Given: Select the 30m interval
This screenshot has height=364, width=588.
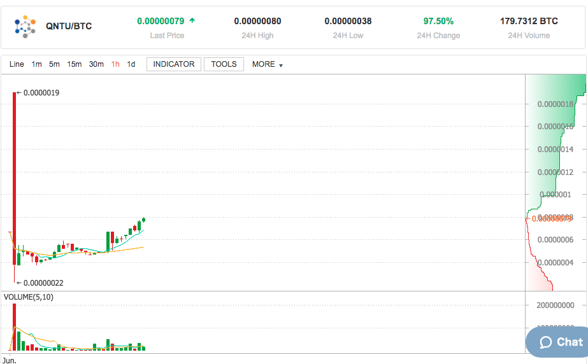Looking at the screenshot, I should pos(96,64).
